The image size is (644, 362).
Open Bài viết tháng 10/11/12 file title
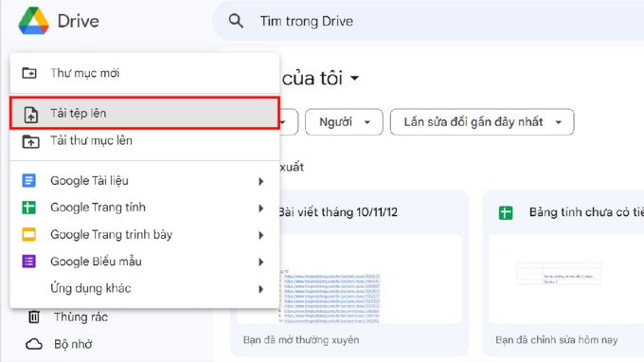click(338, 212)
